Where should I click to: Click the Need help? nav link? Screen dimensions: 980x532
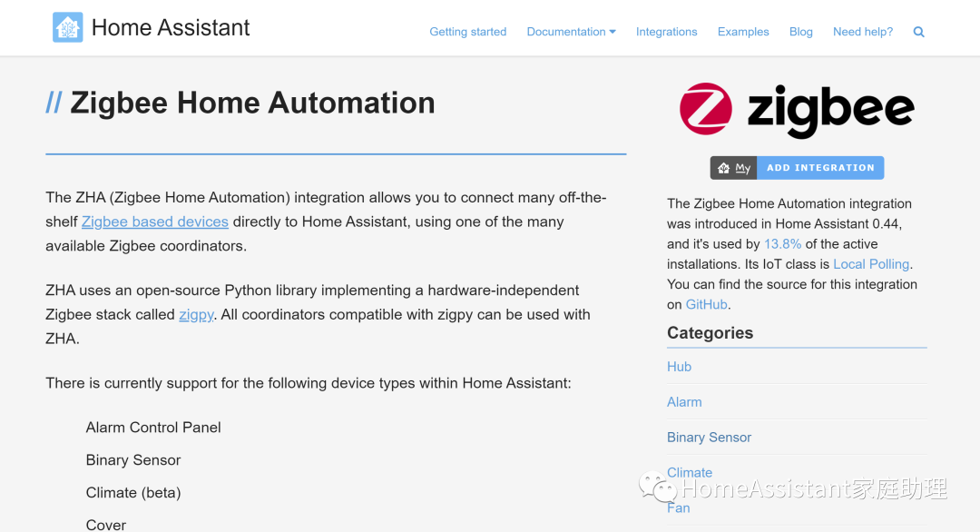point(862,32)
